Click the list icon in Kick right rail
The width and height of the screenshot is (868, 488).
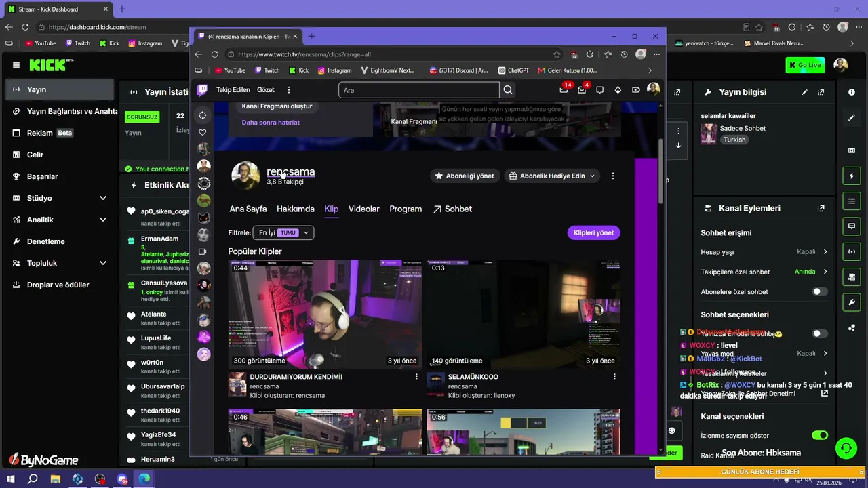[852, 201]
